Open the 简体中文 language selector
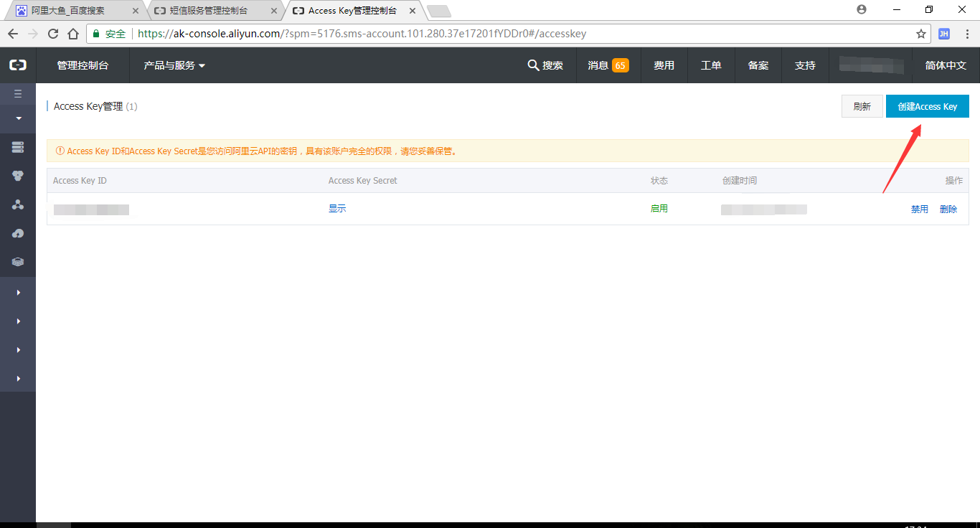The height and width of the screenshot is (528, 980). (946, 65)
